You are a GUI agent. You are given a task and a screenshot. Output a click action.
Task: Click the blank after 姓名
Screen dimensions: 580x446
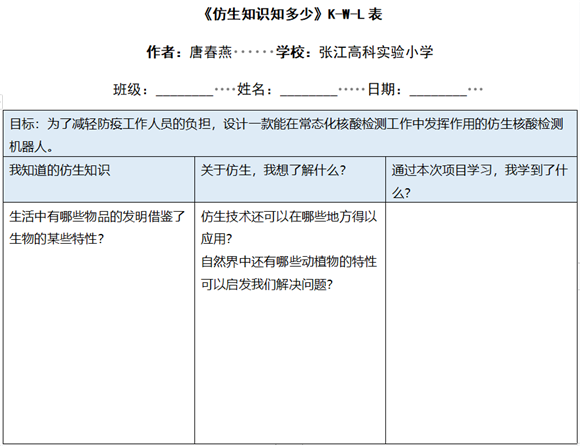[309, 90]
